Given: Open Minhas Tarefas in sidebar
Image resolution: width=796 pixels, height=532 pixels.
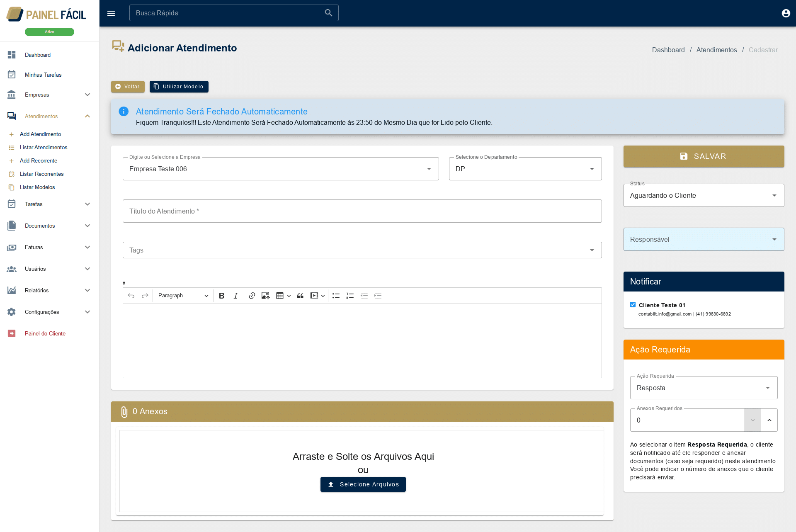Looking at the screenshot, I should pos(43,75).
